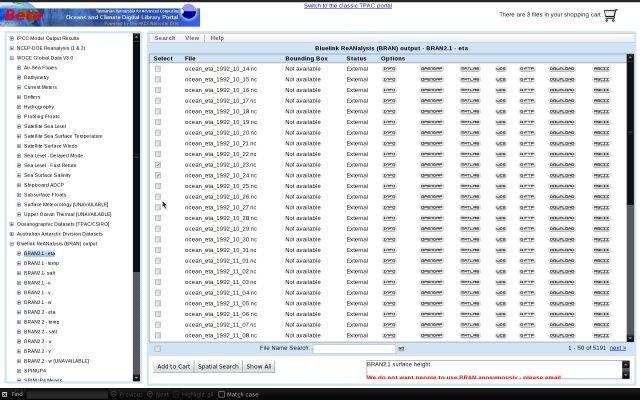Click the dataset tree vertical scrollbar
Screen dimensions: 640x400
136,208
